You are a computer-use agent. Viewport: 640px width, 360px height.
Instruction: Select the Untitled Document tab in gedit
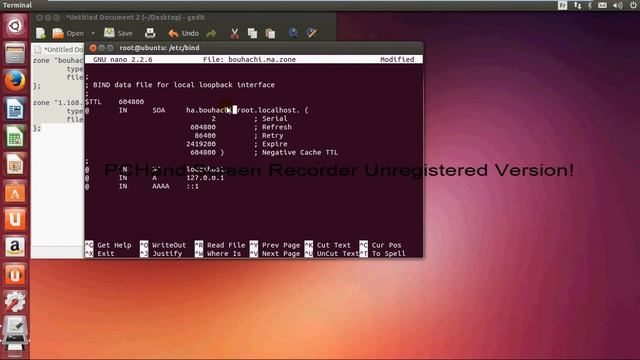pos(59,49)
